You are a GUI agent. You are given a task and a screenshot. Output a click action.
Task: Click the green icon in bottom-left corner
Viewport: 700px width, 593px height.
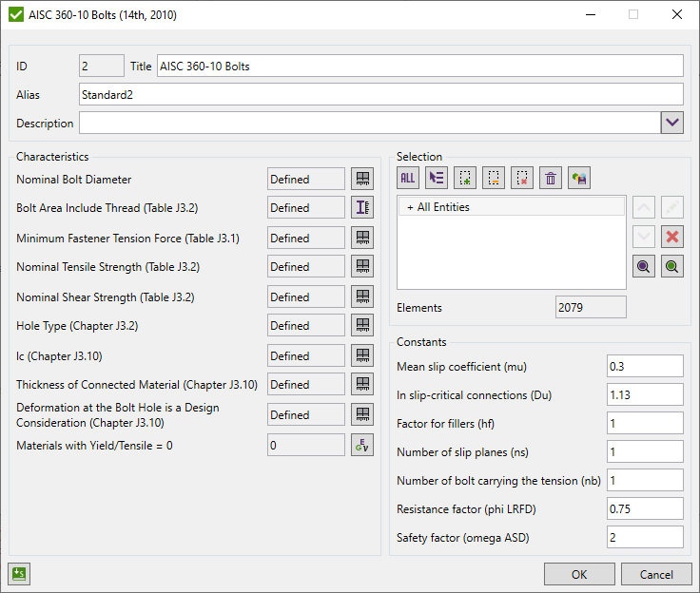point(19,573)
